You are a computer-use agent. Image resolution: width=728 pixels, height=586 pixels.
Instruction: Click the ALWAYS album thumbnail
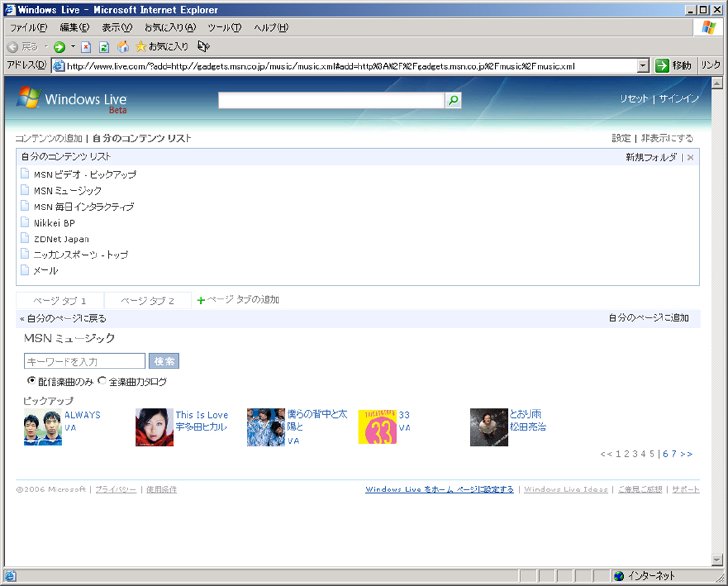[x=43, y=427]
